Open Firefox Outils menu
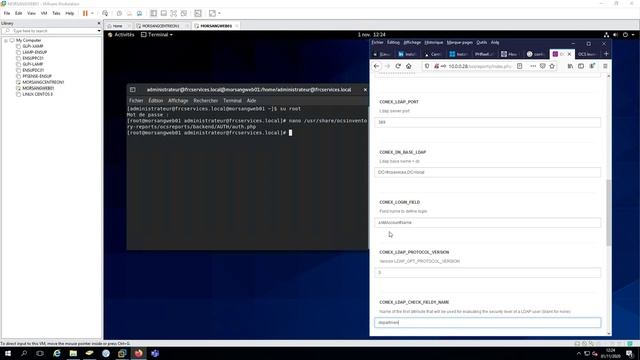Image resolution: width=640 pixels, height=360 pixels. [x=482, y=42]
